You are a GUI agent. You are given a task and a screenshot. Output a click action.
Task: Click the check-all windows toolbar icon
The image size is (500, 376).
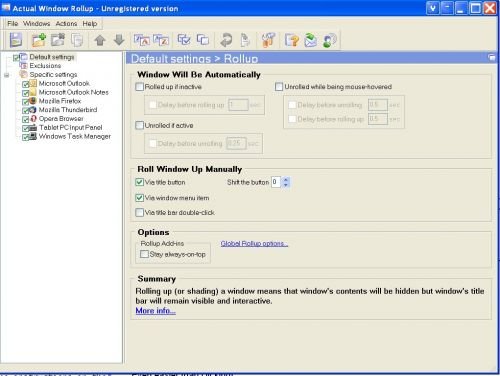tap(184, 40)
